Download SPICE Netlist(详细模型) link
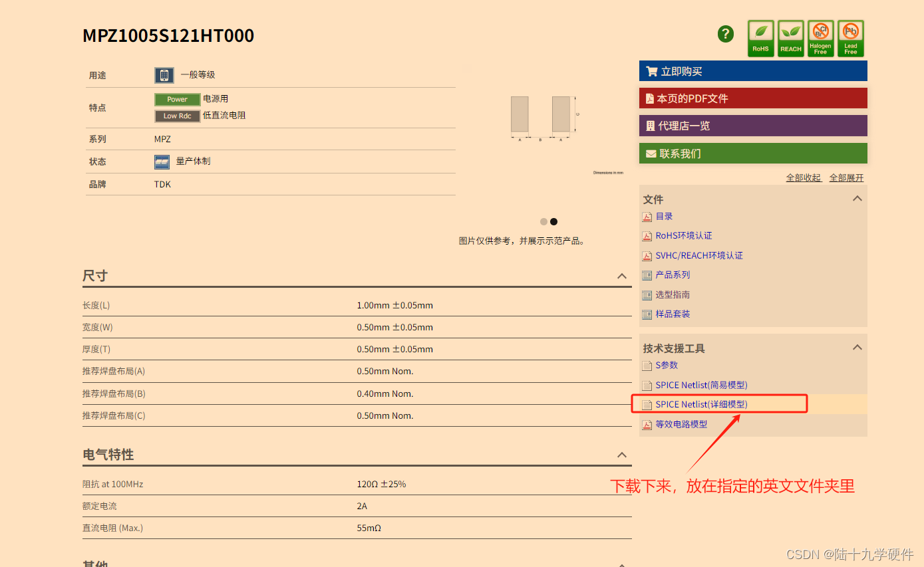 coord(701,405)
